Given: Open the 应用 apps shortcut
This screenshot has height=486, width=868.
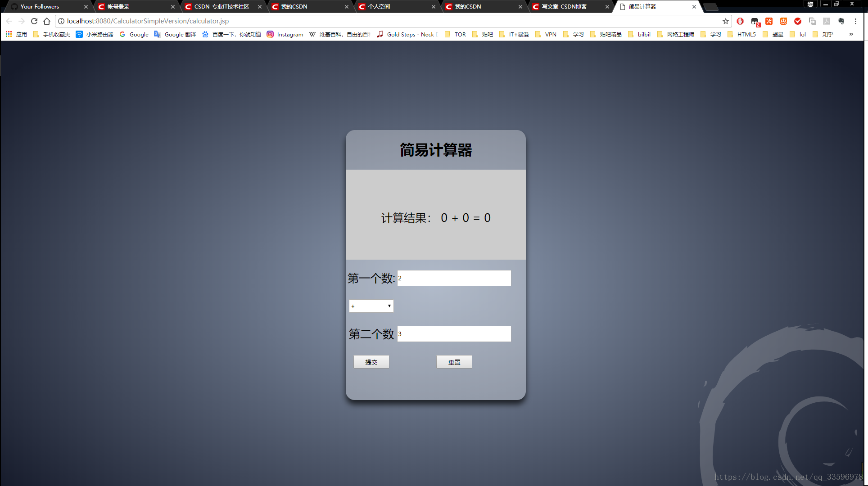Looking at the screenshot, I should click(16, 34).
